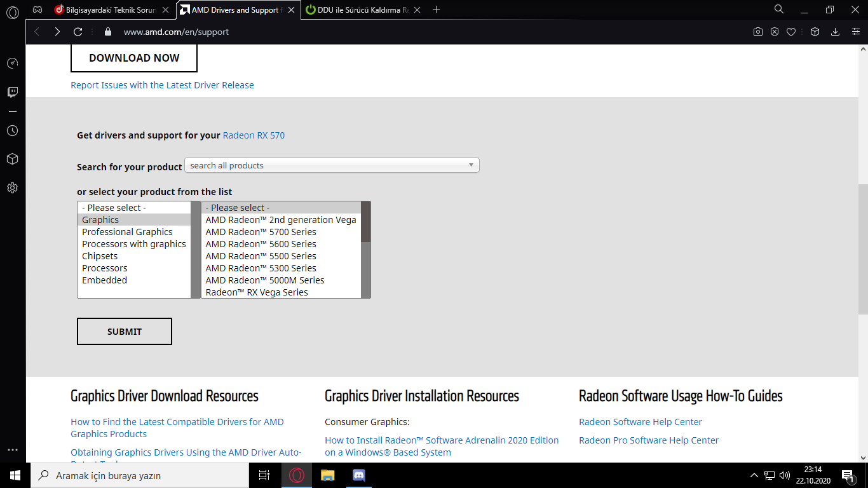Viewport: 868px width, 488px height.
Task: Open the extensions cube in the address bar
Action: pos(815,32)
